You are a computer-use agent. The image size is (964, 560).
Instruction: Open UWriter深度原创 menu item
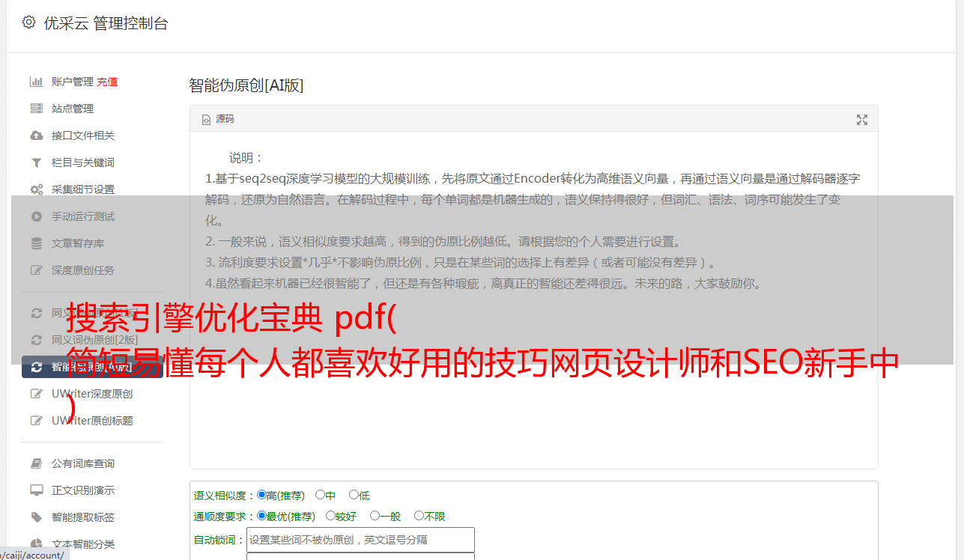[92, 394]
